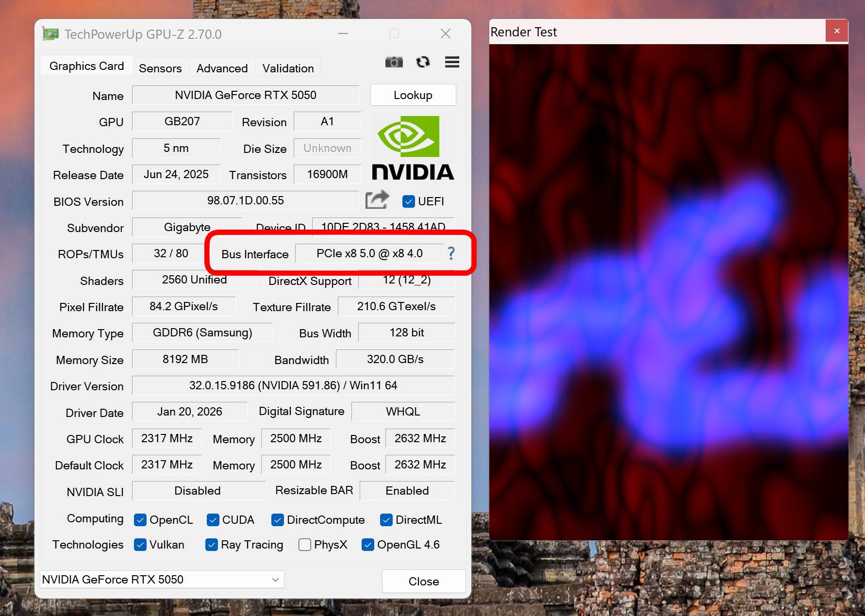This screenshot has height=616, width=865.
Task: Click the Driver Version field
Action: pos(293,385)
